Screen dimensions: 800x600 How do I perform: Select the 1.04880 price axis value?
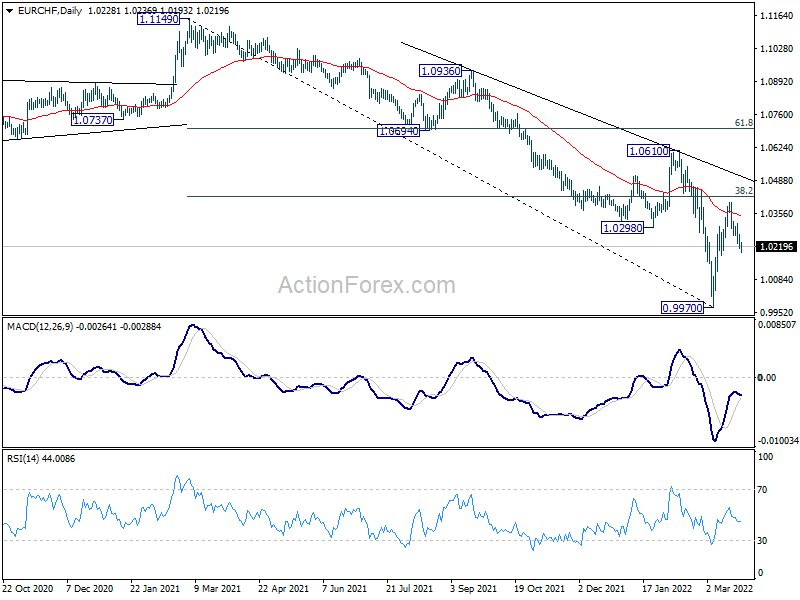coord(777,181)
